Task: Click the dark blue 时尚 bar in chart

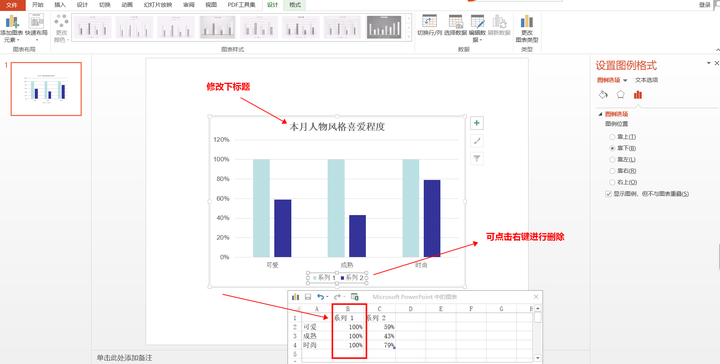Action: [x=432, y=218]
